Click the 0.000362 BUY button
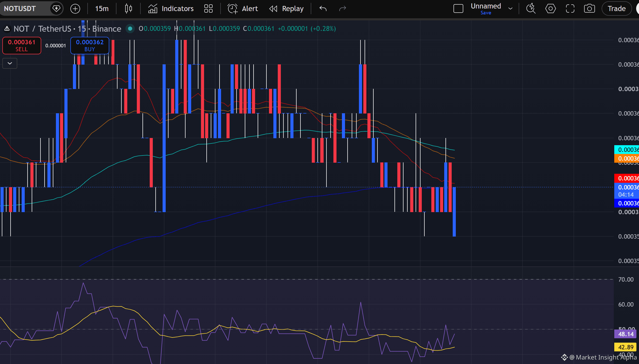The image size is (639, 364). coord(90,46)
